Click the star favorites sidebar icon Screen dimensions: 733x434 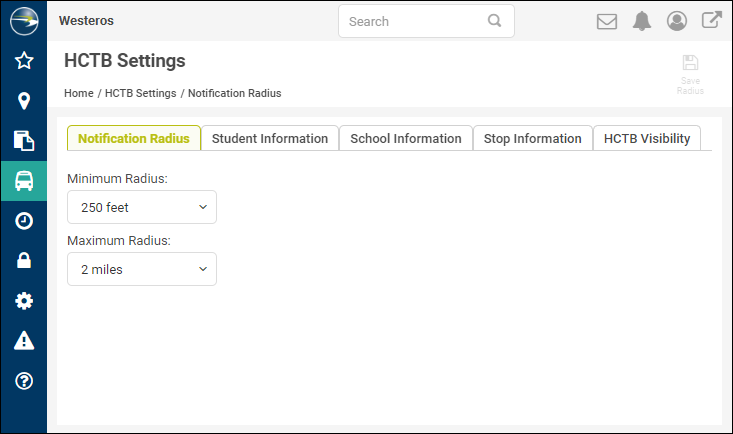(x=24, y=61)
